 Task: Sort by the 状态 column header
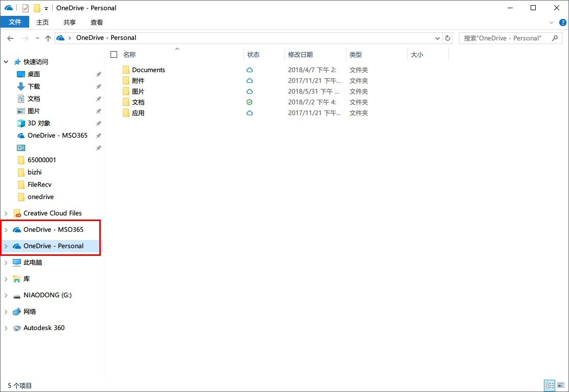click(x=253, y=54)
